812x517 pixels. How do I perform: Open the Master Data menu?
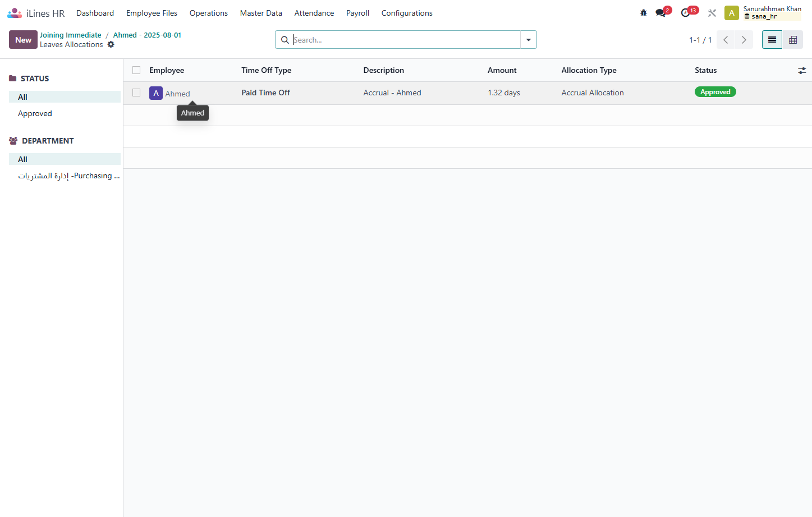(261, 13)
